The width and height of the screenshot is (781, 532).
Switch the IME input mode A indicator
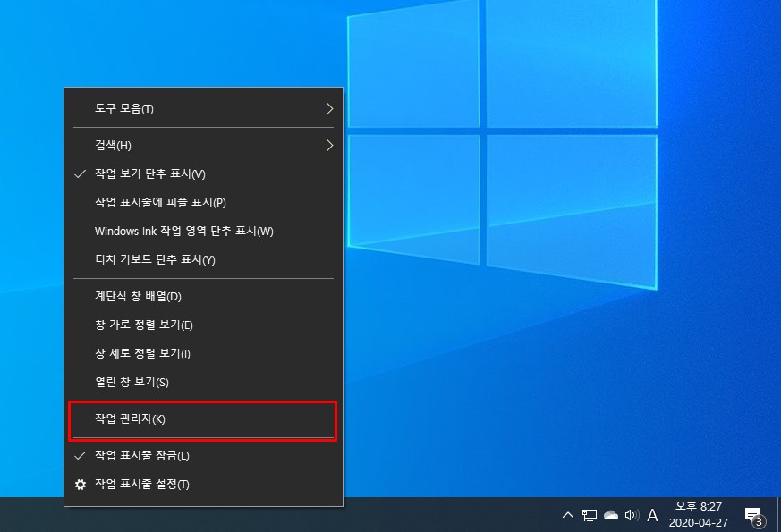point(652,515)
